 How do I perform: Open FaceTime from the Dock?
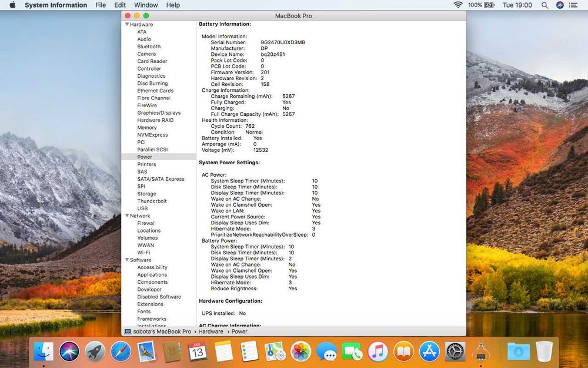click(x=352, y=352)
